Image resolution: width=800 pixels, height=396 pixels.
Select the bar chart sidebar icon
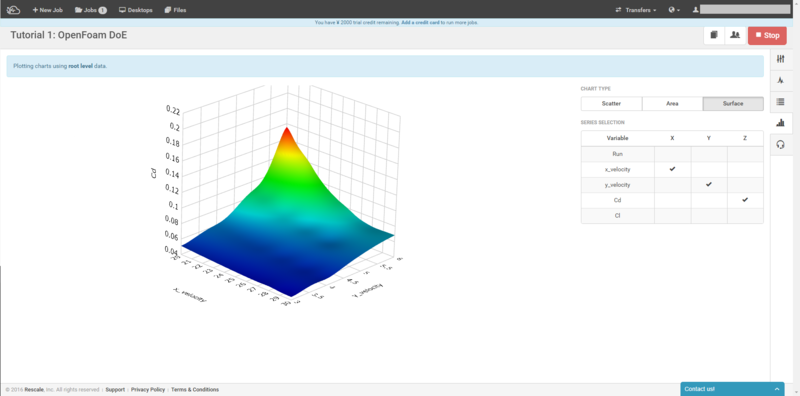point(780,122)
